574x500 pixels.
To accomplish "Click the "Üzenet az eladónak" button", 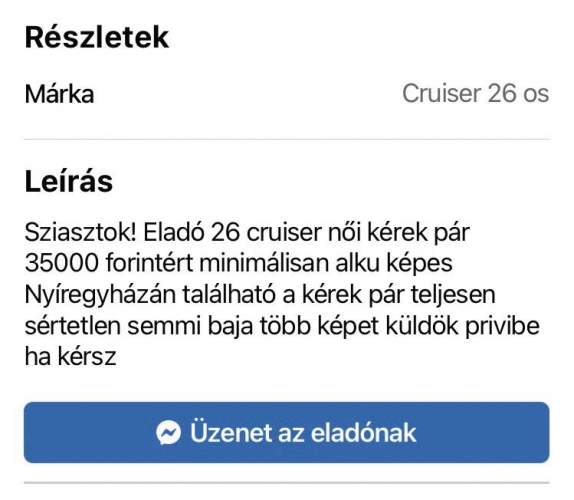I will (287, 432).
